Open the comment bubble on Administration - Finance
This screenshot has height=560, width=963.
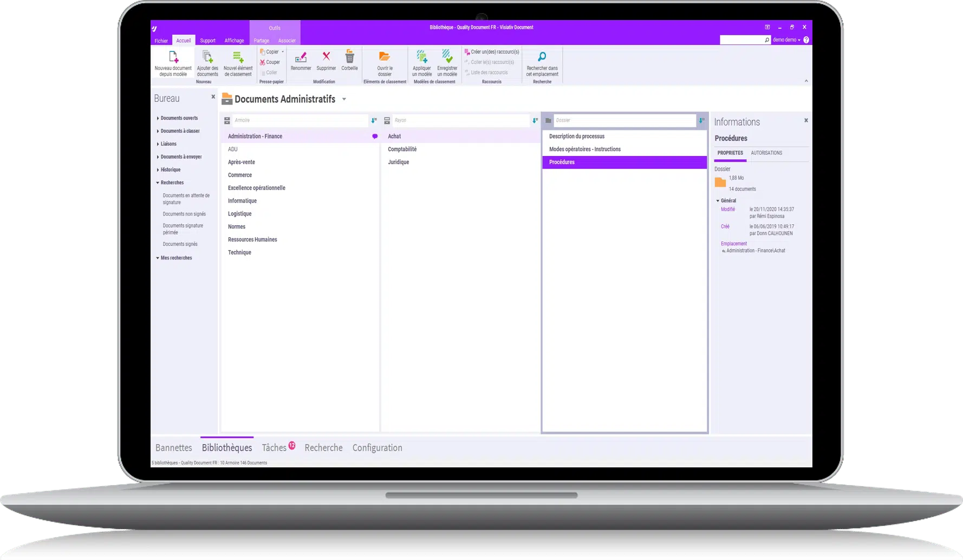point(374,136)
